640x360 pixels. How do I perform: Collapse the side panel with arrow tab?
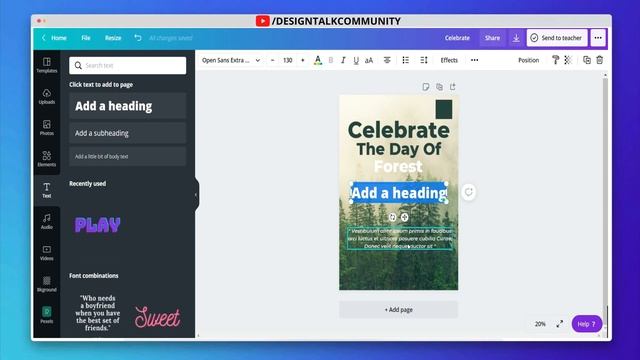point(197,194)
